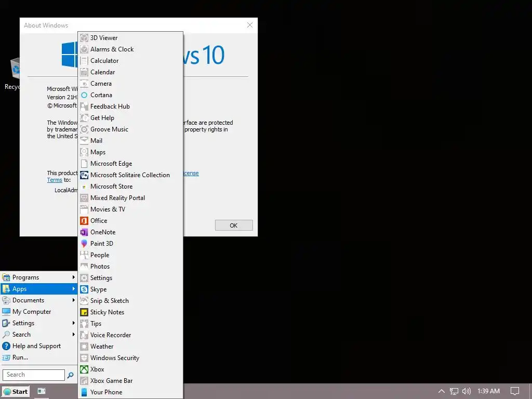
Task: Choose Movies & TV from apps list
Action: [x=130, y=209]
